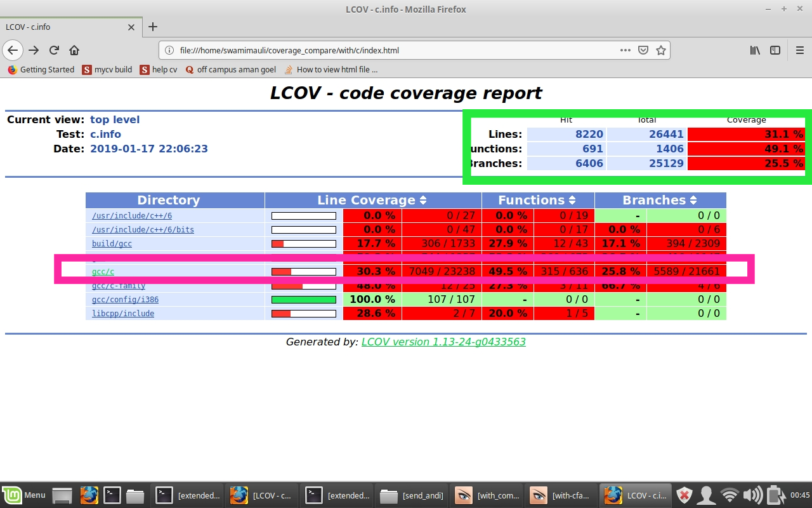Open the gcc/c directory link

click(103, 272)
